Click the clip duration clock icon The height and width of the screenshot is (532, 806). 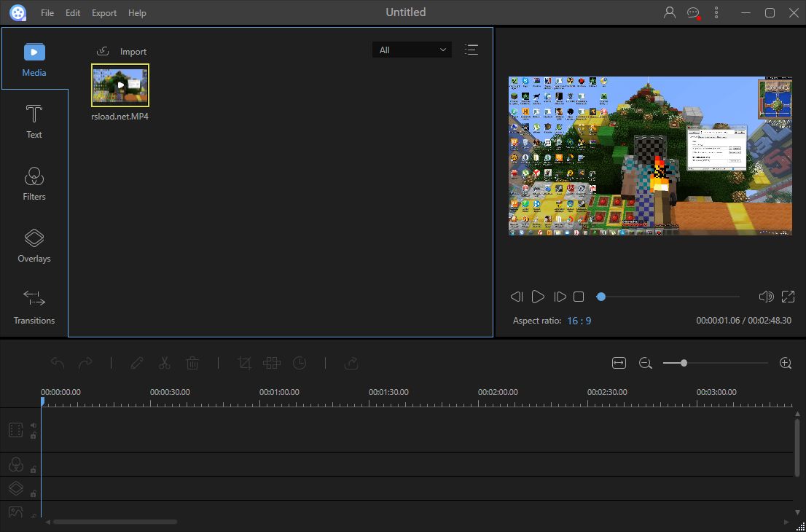point(300,362)
